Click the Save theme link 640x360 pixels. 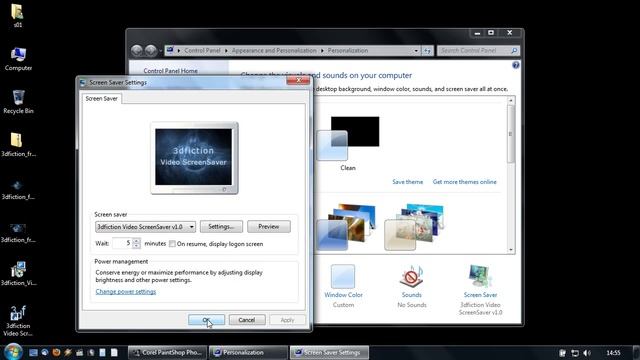[407, 182]
